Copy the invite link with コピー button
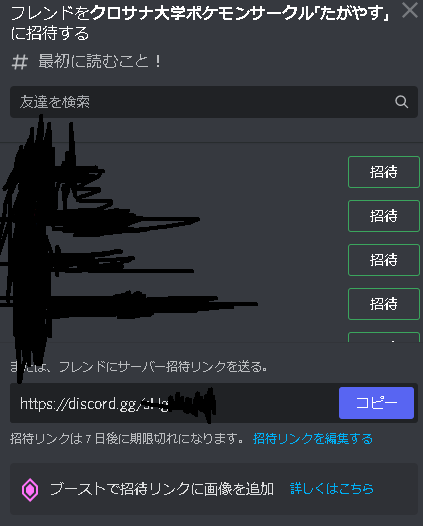 pos(376,403)
